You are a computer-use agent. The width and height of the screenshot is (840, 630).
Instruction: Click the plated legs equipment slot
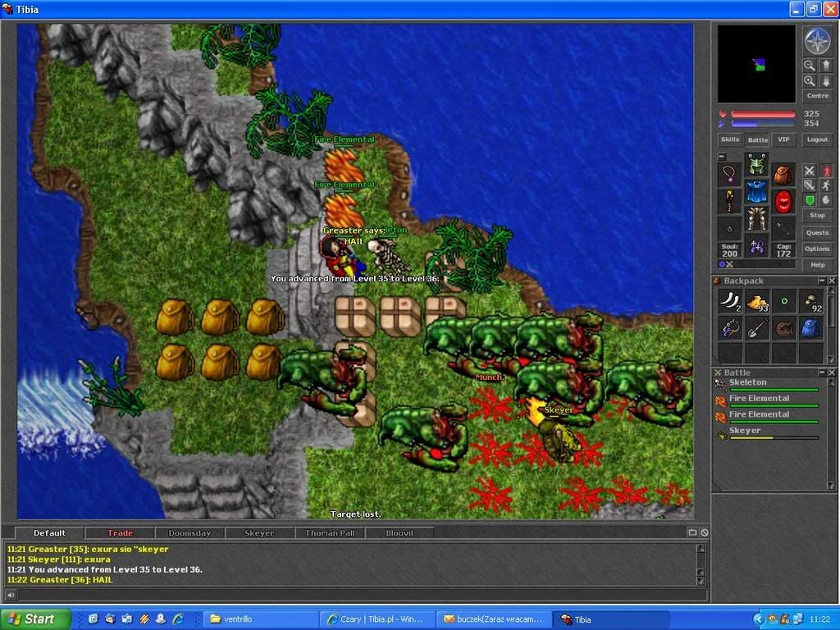point(756,219)
